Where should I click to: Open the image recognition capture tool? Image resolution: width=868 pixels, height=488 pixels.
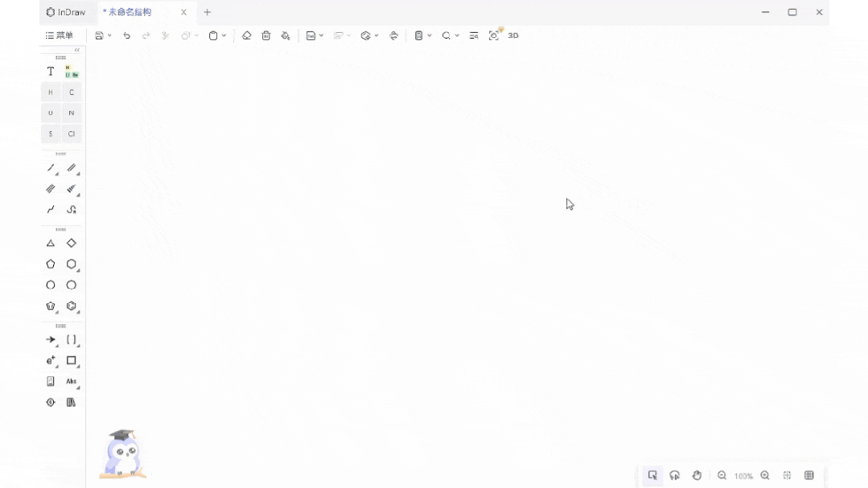click(x=494, y=35)
